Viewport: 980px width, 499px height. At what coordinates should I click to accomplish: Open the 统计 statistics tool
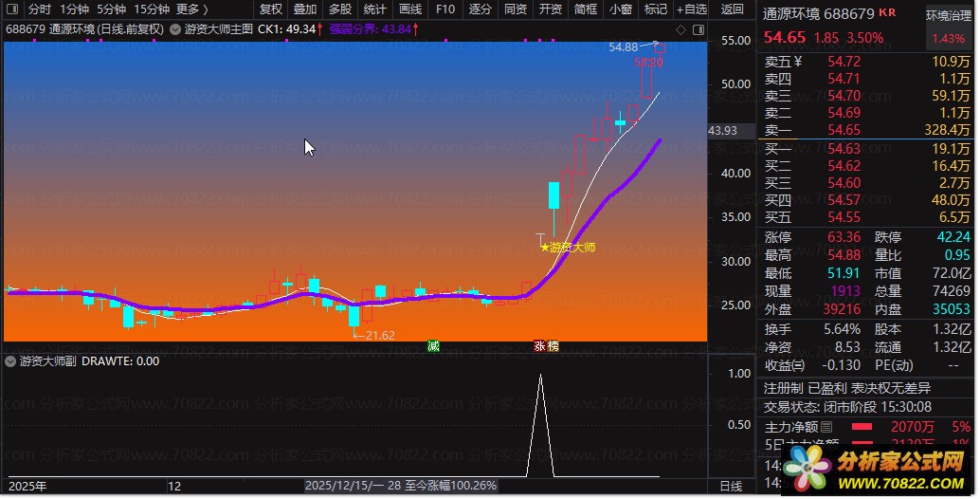375,9
